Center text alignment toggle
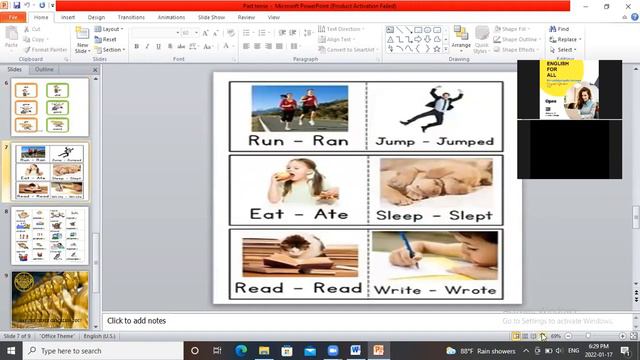 [x=257, y=47]
